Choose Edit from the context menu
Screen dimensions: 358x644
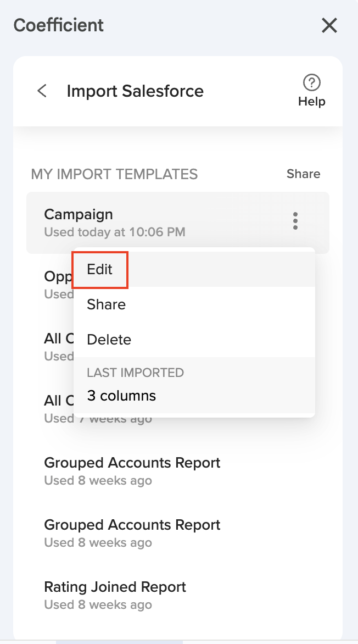point(100,269)
